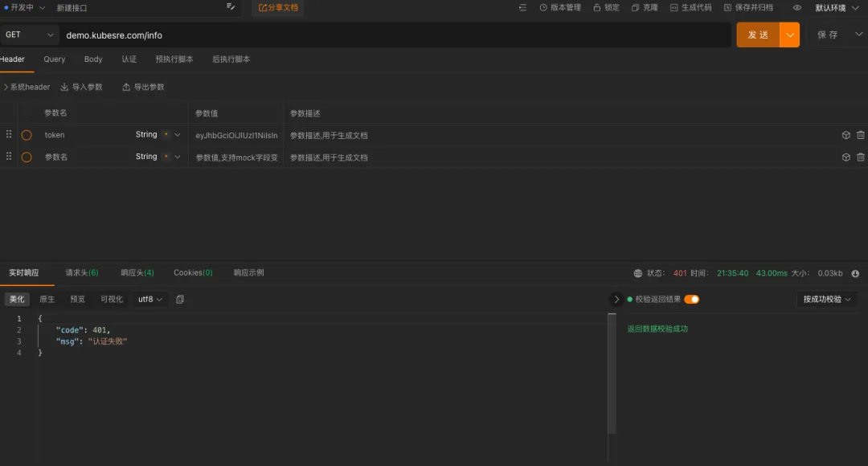Click the cube icon in the token row
Image resolution: width=868 pixels, height=466 pixels.
pyautogui.click(x=845, y=135)
